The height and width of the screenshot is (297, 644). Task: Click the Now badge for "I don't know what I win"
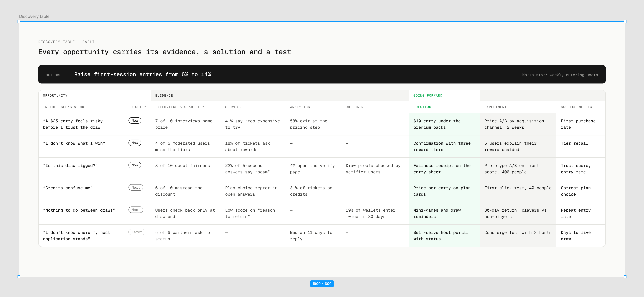click(135, 143)
